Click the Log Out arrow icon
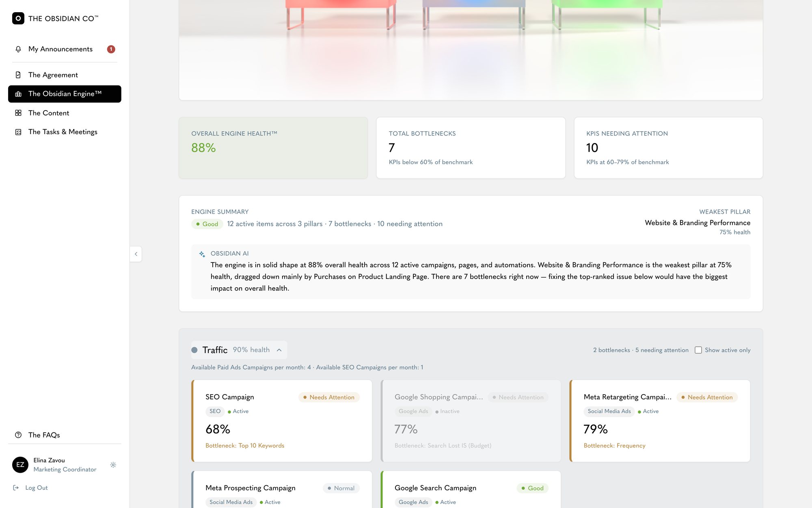The image size is (812, 508). point(16,488)
